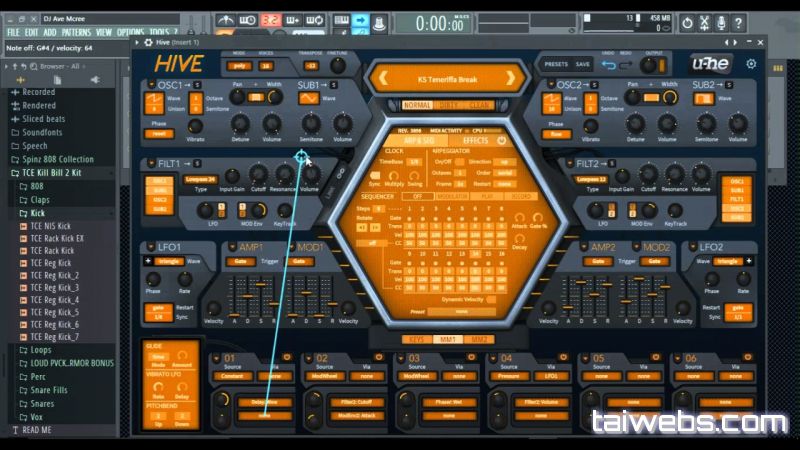Viewport: 800px width, 450px height.
Task: Click the SUB1 sine wave icon
Action: point(310,99)
